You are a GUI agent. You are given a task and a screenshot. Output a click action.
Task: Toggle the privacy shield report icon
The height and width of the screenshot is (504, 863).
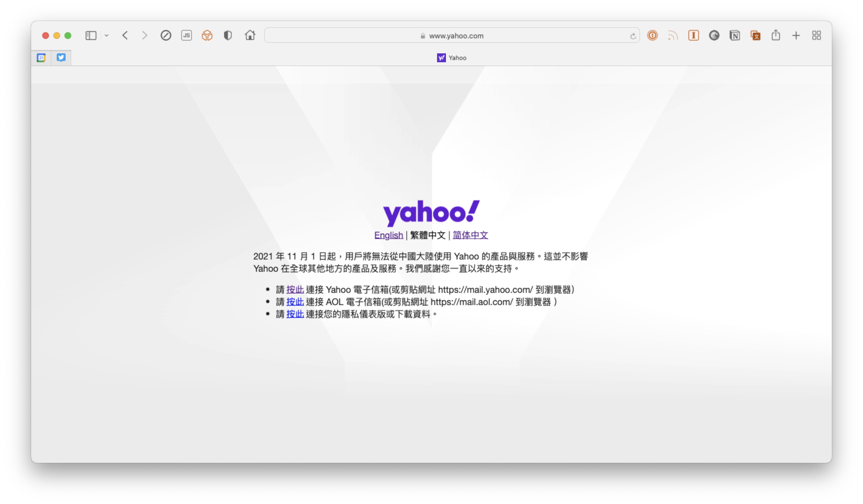click(x=228, y=36)
